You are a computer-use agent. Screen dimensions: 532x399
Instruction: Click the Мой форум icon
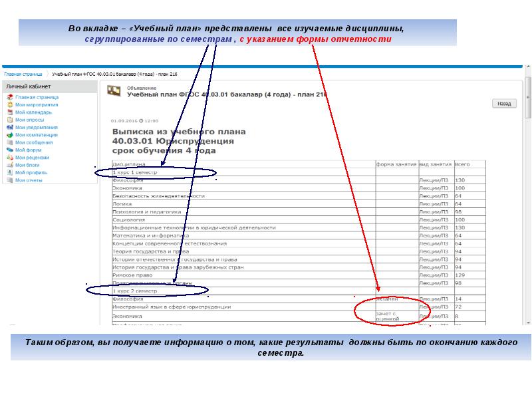[9, 150]
